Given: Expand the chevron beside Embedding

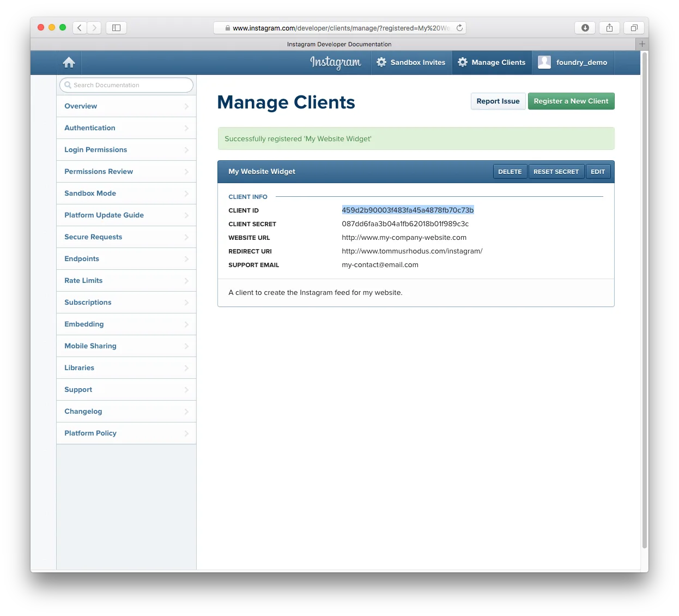Looking at the screenshot, I should (186, 324).
